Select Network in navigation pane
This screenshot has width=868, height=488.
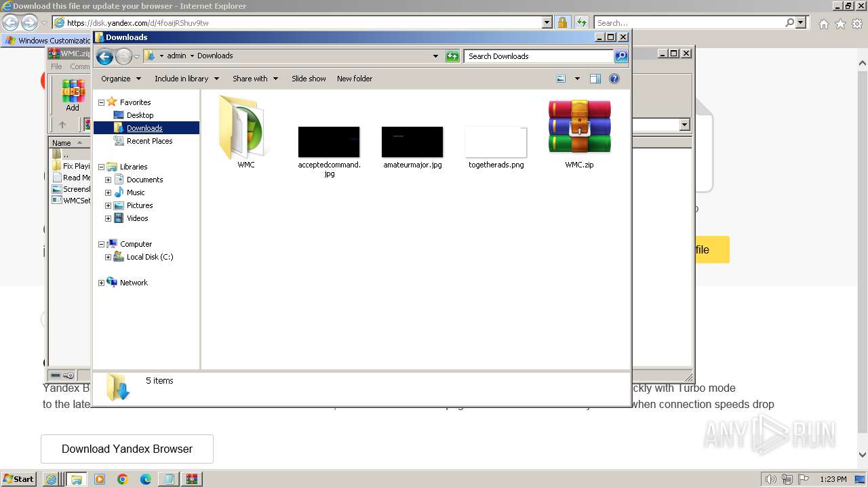point(134,283)
